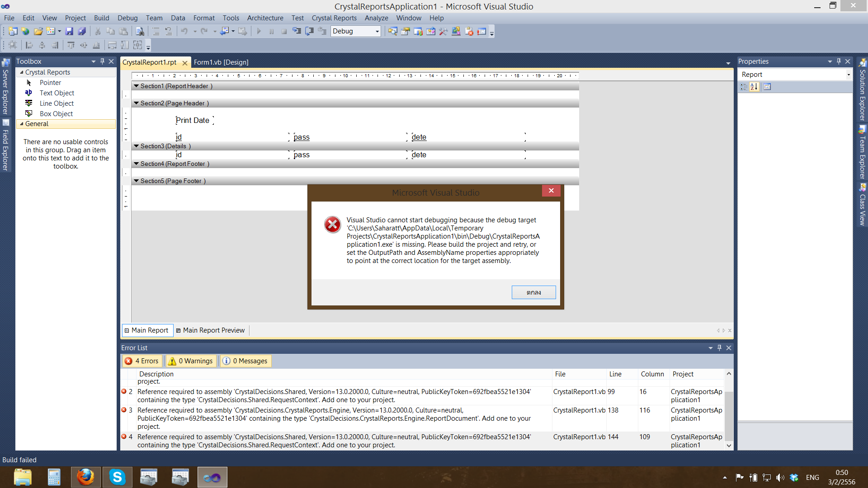Click the Step Into debug icon

click(297, 31)
